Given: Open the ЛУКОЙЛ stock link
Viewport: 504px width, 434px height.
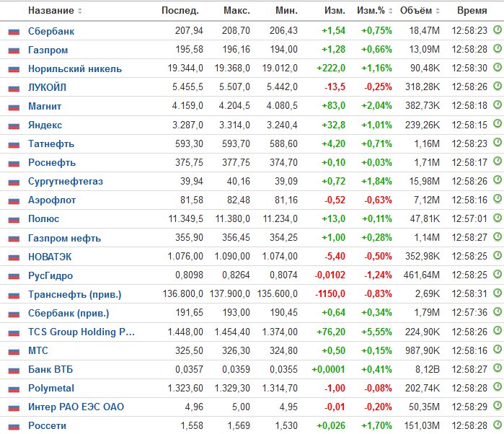Looking at the screenshot, I should pyautogui.click(x=48, y=87).
